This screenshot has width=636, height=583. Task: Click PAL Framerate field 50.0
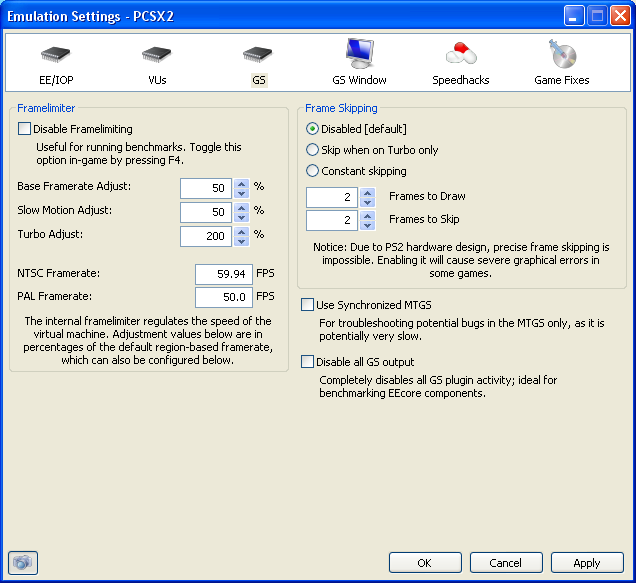tap(224, 297)
